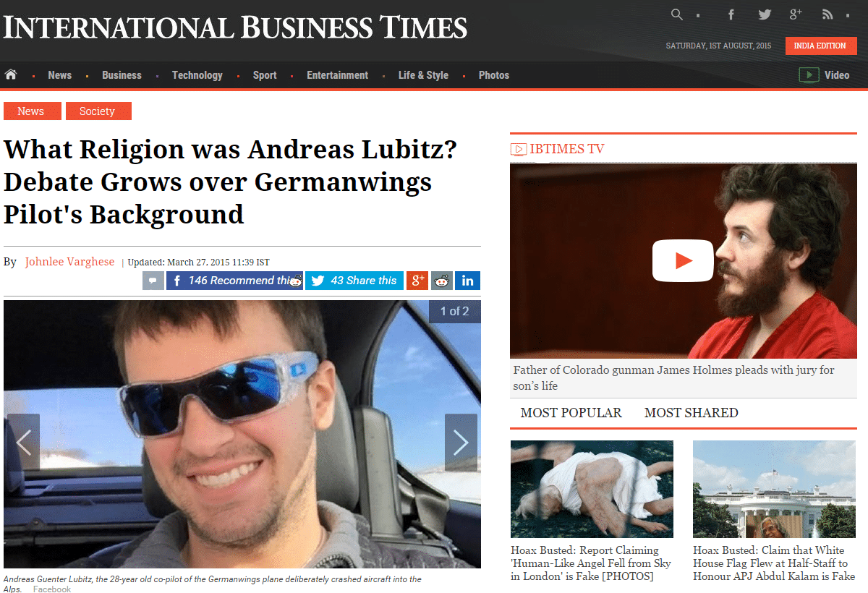Share the article on Reddit
The height and width of the screenshot is (593, 868).
pyautogui.click(x=442, y=281)
